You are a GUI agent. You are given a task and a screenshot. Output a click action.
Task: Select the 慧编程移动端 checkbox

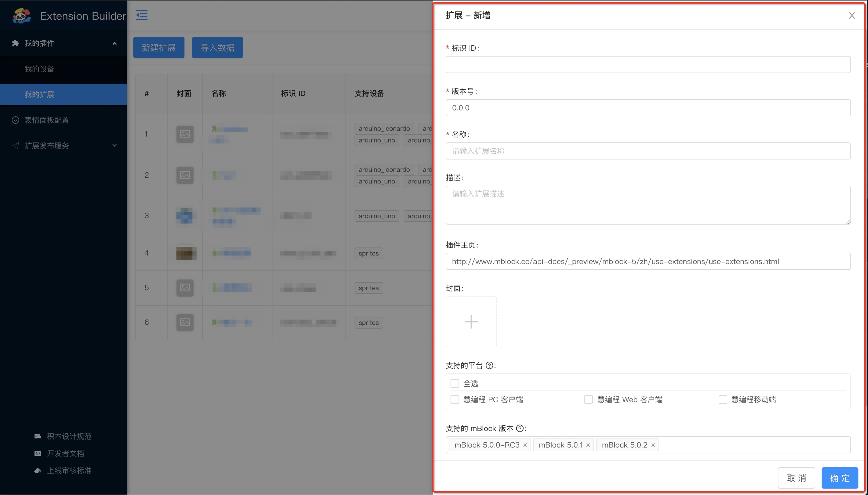723,400
